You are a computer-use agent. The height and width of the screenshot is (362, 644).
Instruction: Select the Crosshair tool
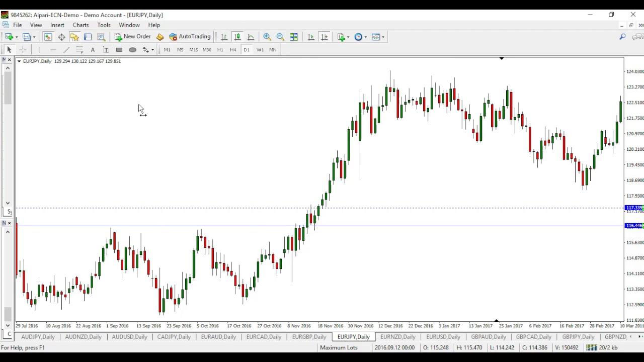pyautogui.click(x=23, y=50)
